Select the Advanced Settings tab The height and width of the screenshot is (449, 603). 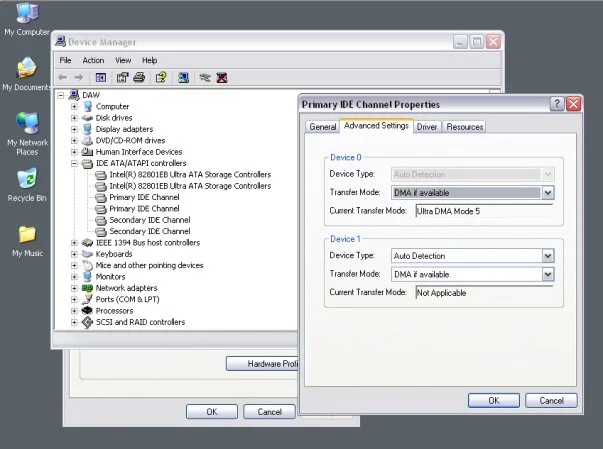pyautogui.click(x=376, y=126)
